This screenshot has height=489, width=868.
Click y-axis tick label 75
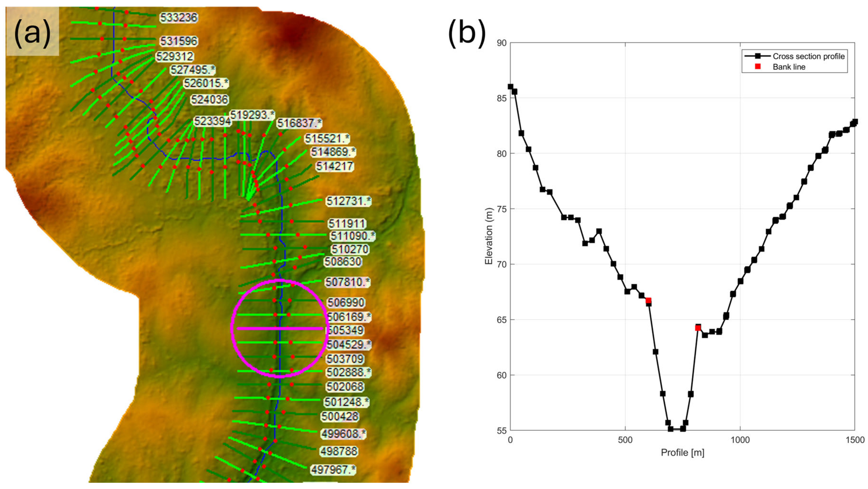click(x=502, y=209)
